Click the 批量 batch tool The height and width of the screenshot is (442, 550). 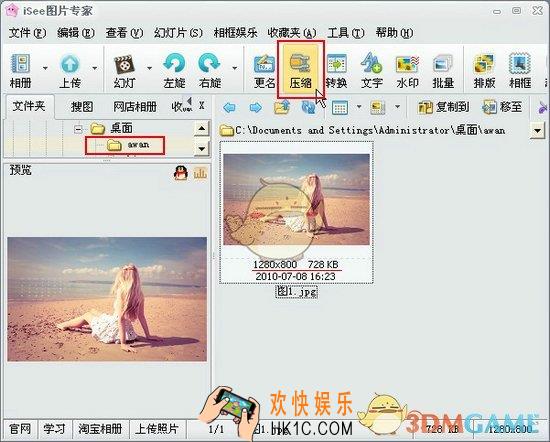pyautogui.click(x=443, y=70)
